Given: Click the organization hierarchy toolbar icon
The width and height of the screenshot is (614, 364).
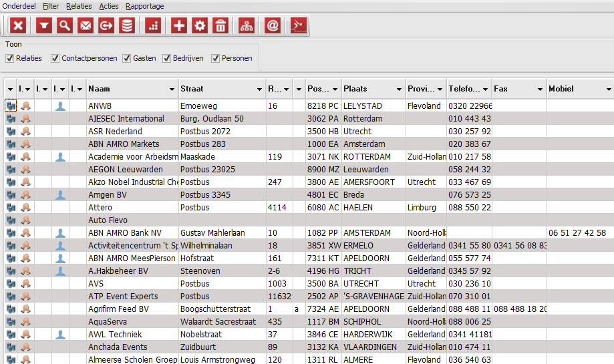Looking at the screenshot, I should click(x=247, y=26).
